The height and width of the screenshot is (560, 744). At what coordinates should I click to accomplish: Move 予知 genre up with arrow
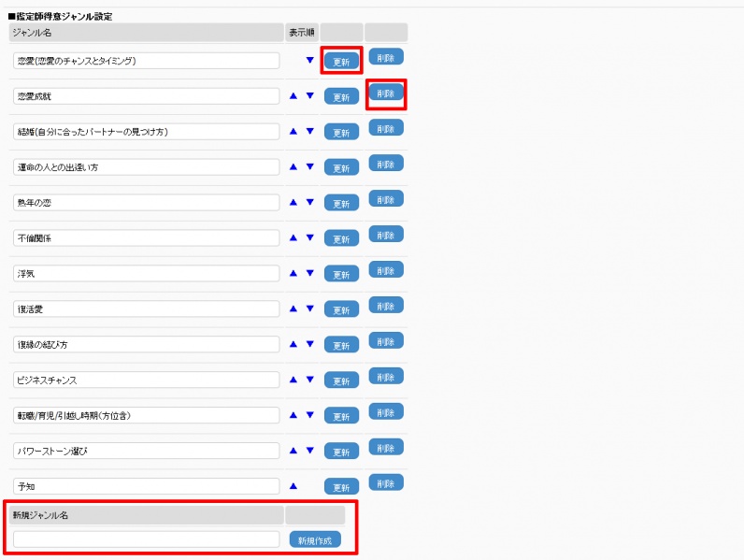pos(293,486)
